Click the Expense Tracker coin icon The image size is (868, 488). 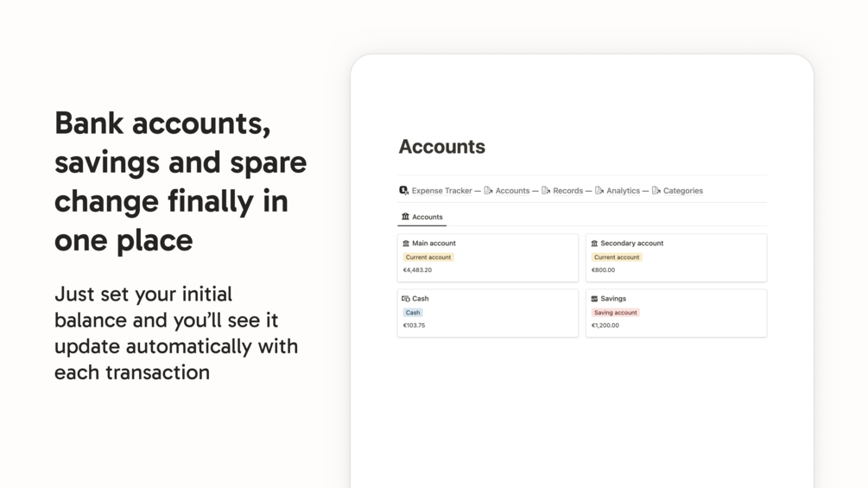pyautogui.click(x=403, y=190)
